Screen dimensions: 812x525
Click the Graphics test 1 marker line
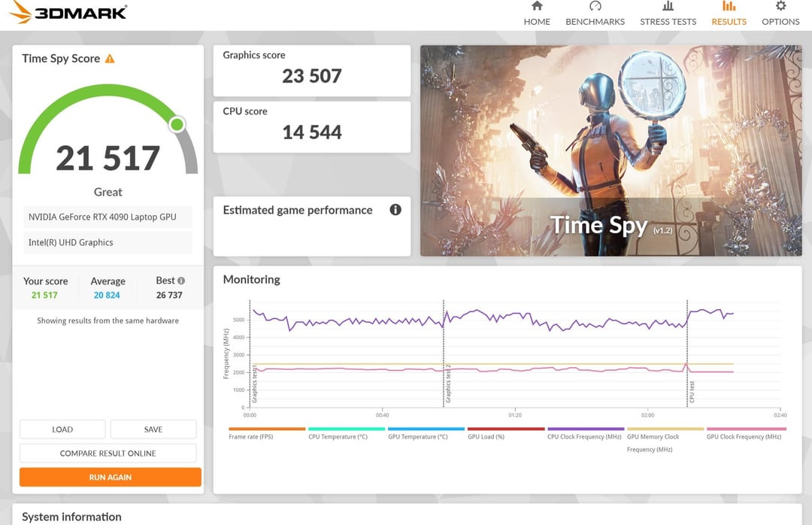(250, 354)
